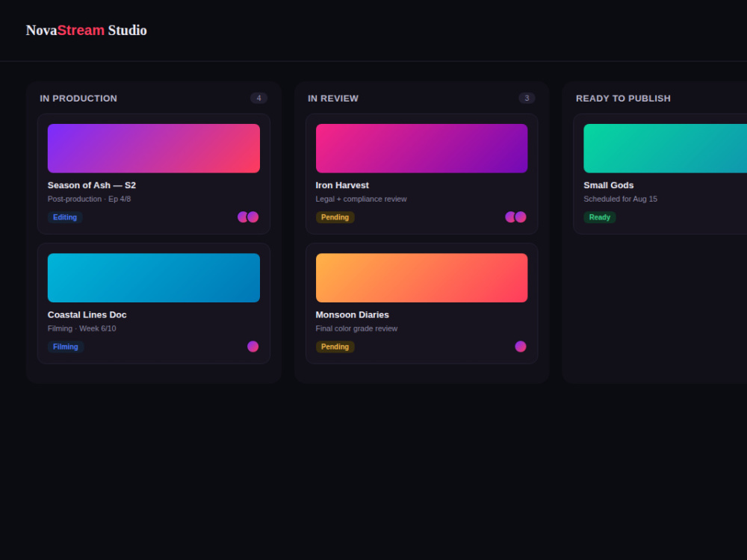Viewport: 747px width, 560px height.
Task: Select the Ready to Publish column header
Action: pyautogui.click(x=623, y=99)
